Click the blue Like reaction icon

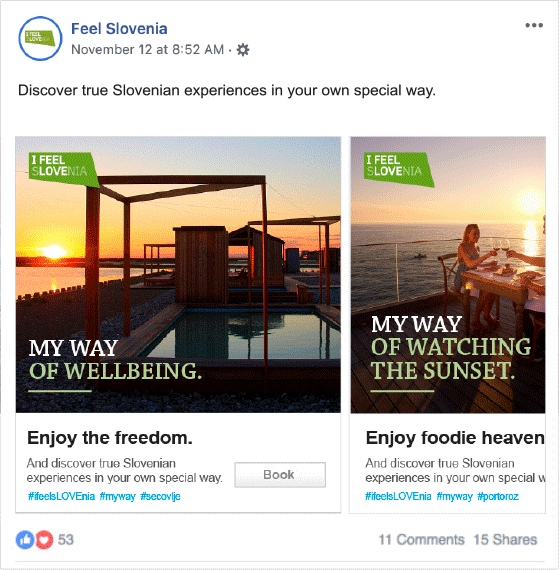point(25,539)
